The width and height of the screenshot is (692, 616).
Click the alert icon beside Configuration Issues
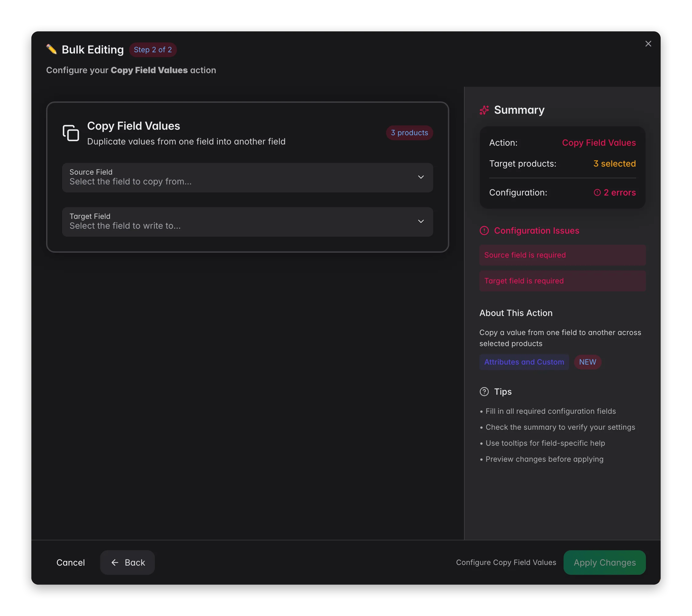(484, 231)
